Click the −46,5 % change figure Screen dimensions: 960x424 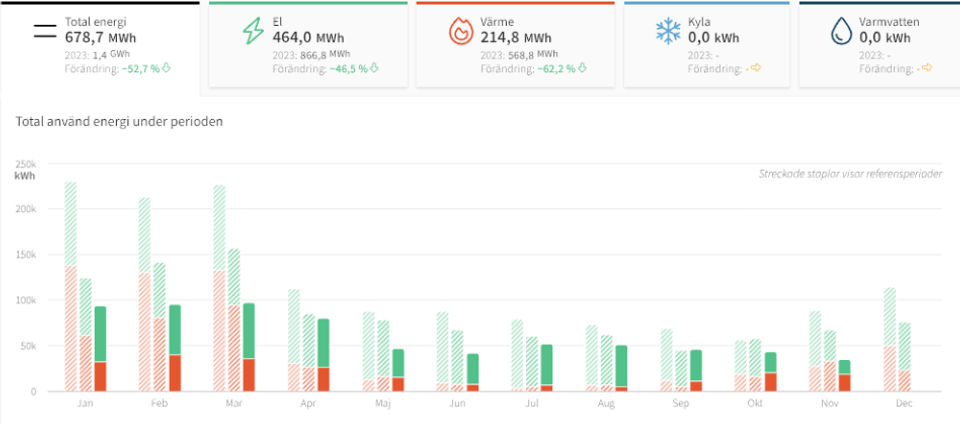tap(348, 69)
